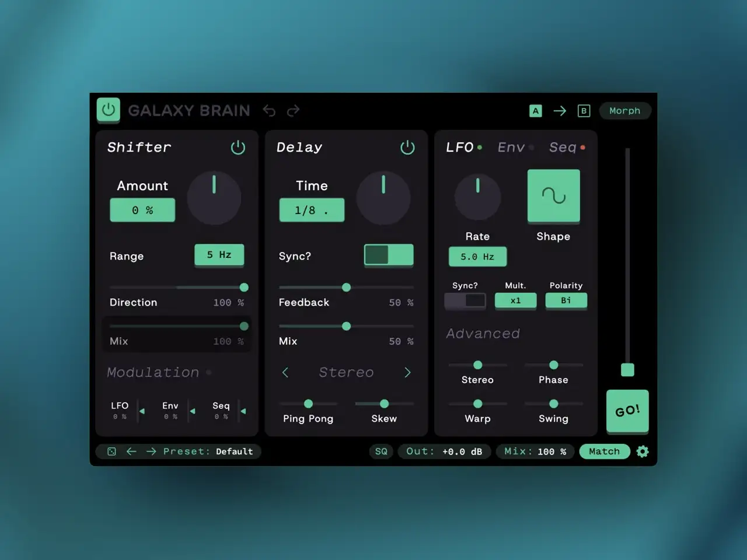The image size is (747, 560).
Task: Toggle the SQ button
Action: 381,452
